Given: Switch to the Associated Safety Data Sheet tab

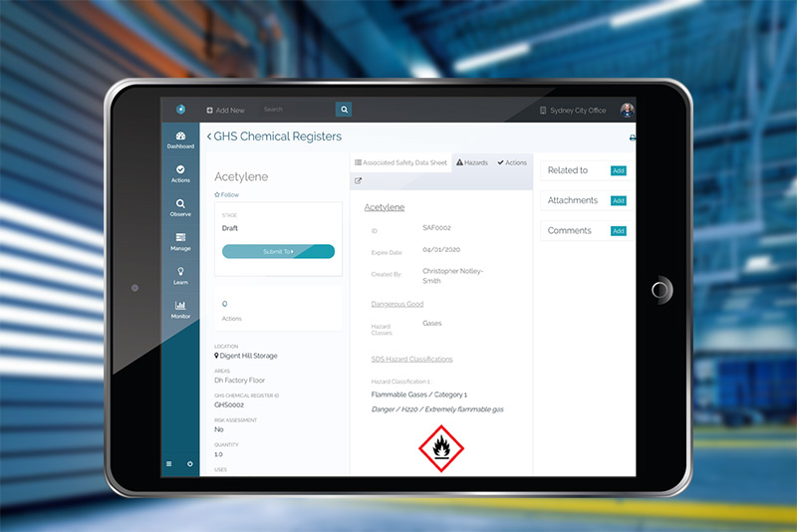Looking at the screenshot, I should 401,162.
